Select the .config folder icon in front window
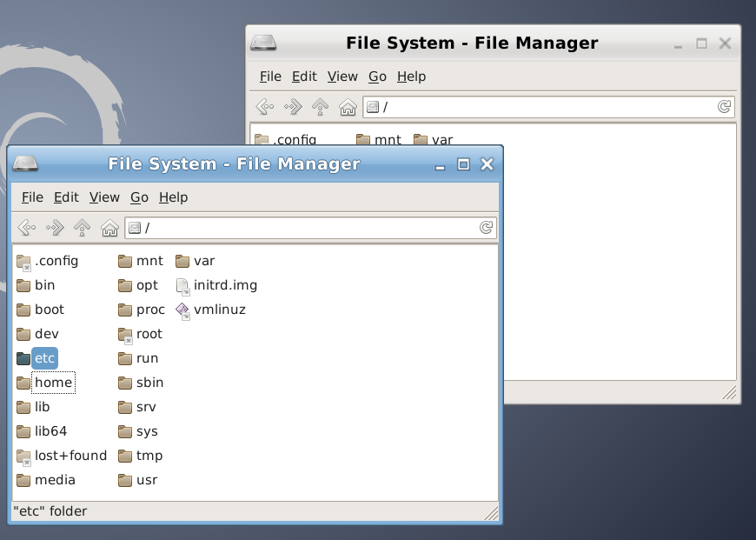Image resolution: width=756 pixels, height=540 pixels. pos(23,262)
